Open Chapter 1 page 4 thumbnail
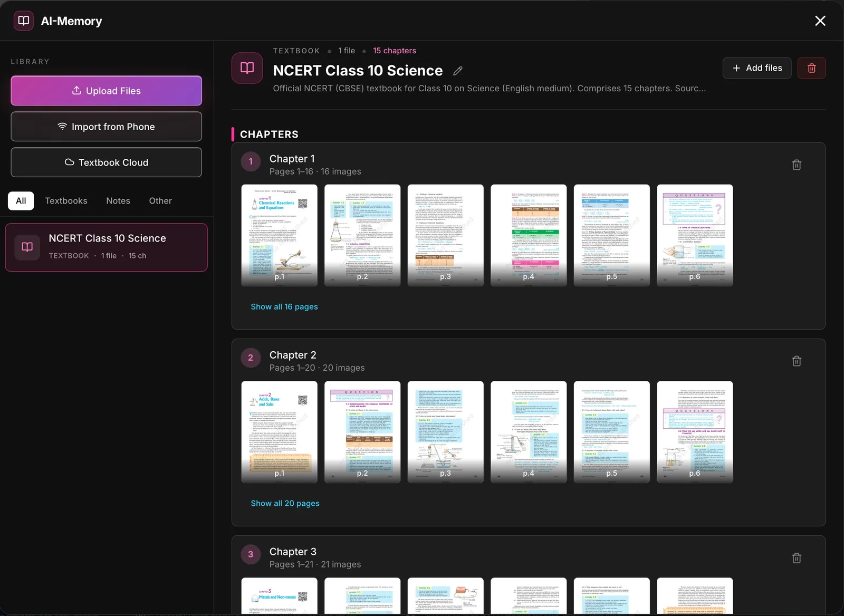Image resolution: width=844 pixels, height=616 pixels. 529,235
